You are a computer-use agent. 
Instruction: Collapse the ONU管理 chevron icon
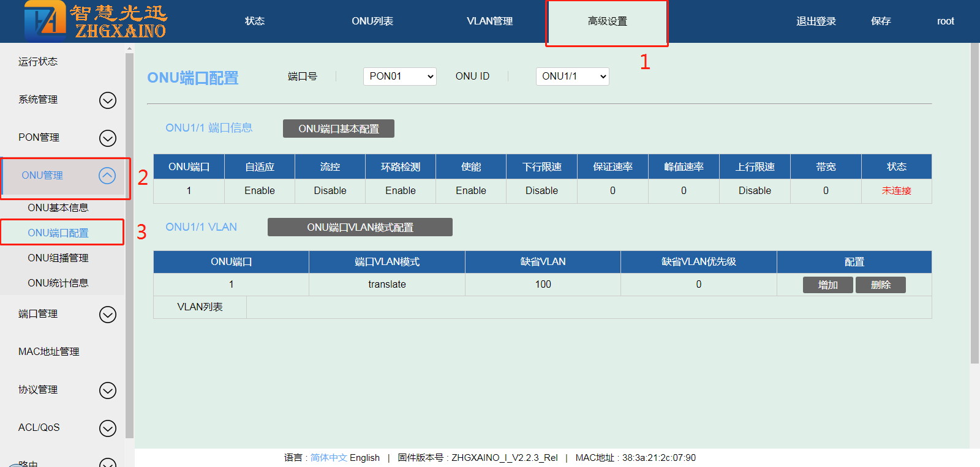click(107, 176)
